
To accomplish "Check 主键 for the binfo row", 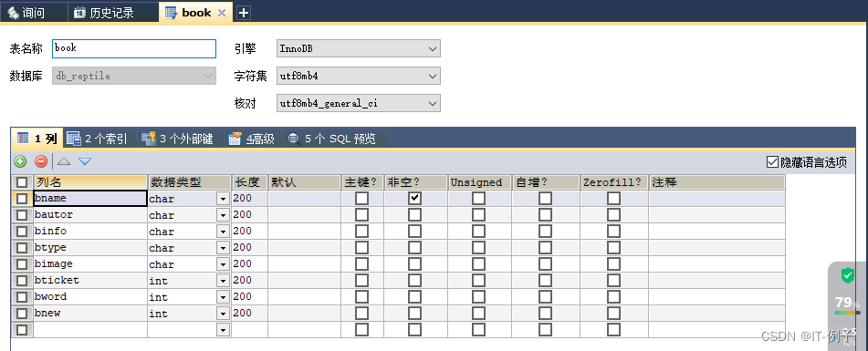I will pyautogui.click(x=361, y=231).
